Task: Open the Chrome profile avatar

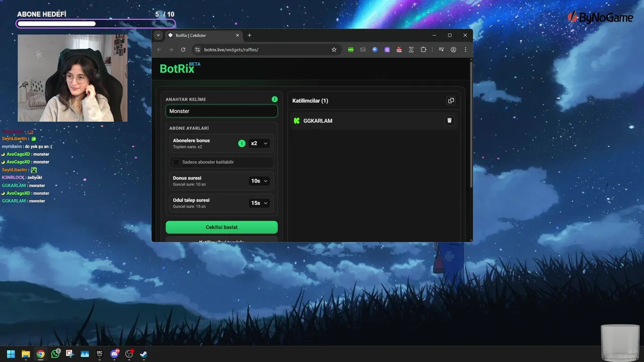Action: [453, 50]
